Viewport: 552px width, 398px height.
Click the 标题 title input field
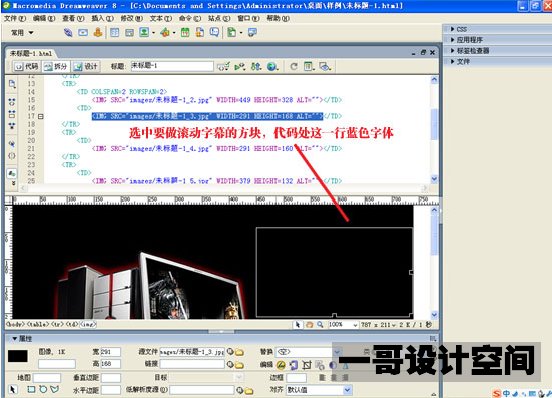pyautogui.click(x=172, y=66)
